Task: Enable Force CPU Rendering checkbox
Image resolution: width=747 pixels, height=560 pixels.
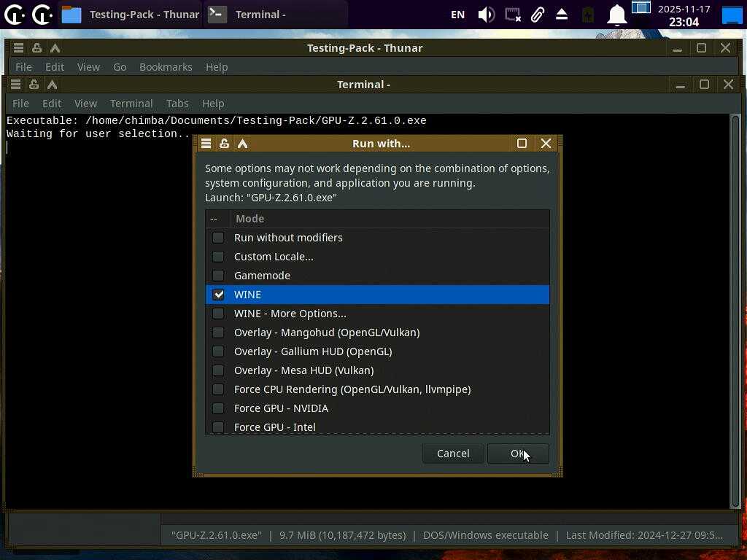Action: (x=218, y=389)
